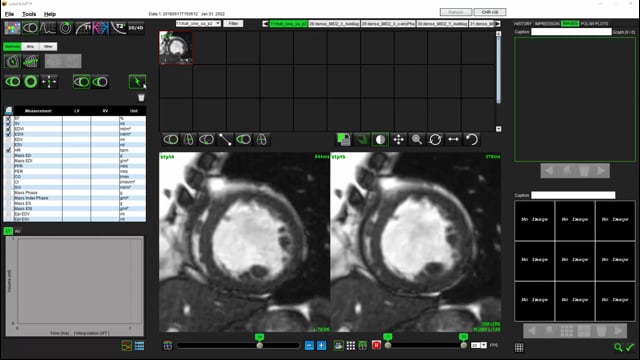Select the green ring contour tool
640x360 pixels.
coord(31,82)
